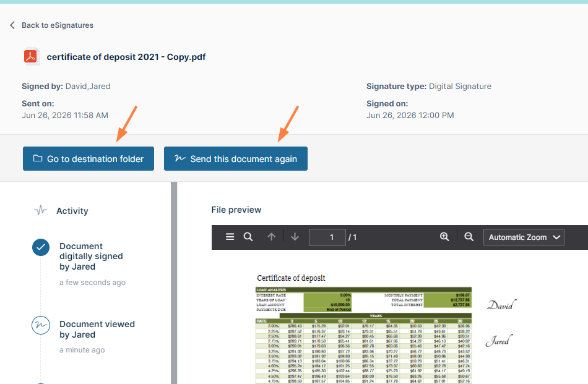Click the 'a minute ago' timestamp
Screen dimensions: 588x384
coord(82,350)
